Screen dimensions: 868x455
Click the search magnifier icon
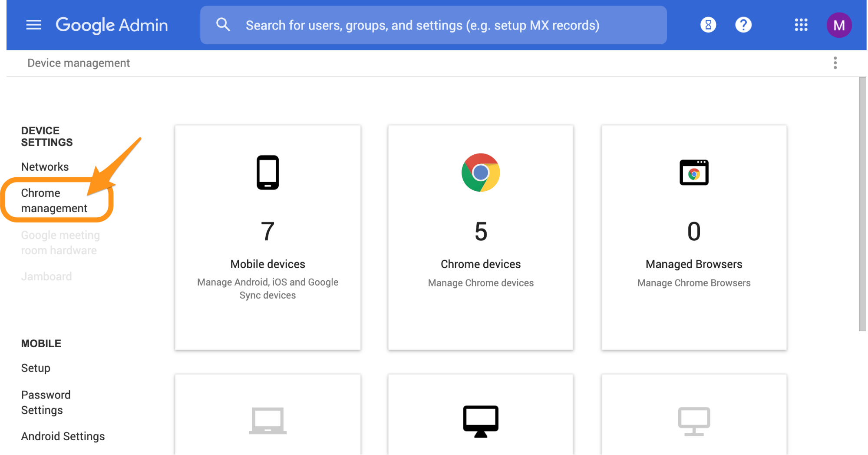click(x=223, y=25)
